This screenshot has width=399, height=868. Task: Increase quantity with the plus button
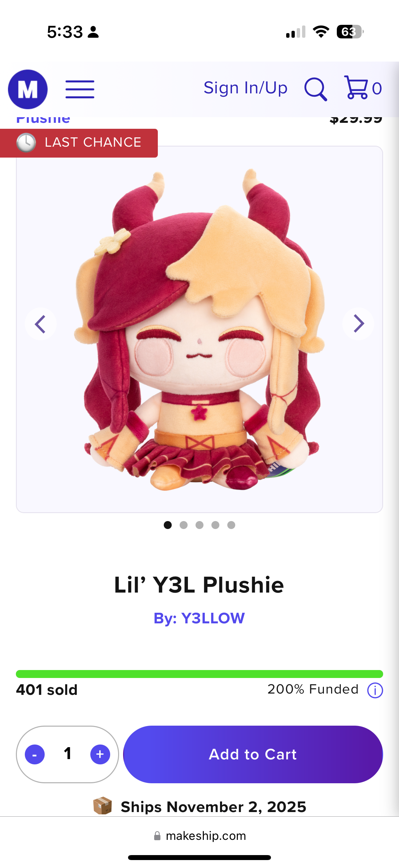100,754
